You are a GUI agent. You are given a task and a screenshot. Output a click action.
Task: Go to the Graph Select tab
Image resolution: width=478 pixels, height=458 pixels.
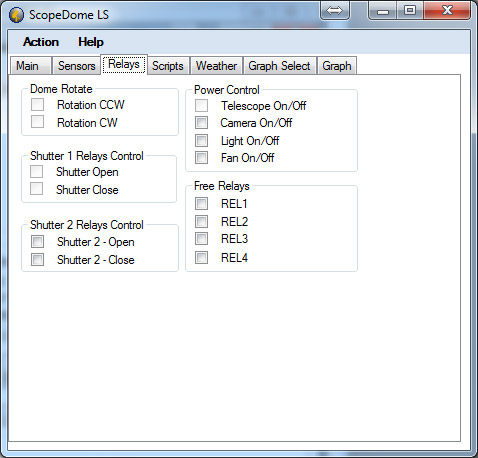(279, 66)
